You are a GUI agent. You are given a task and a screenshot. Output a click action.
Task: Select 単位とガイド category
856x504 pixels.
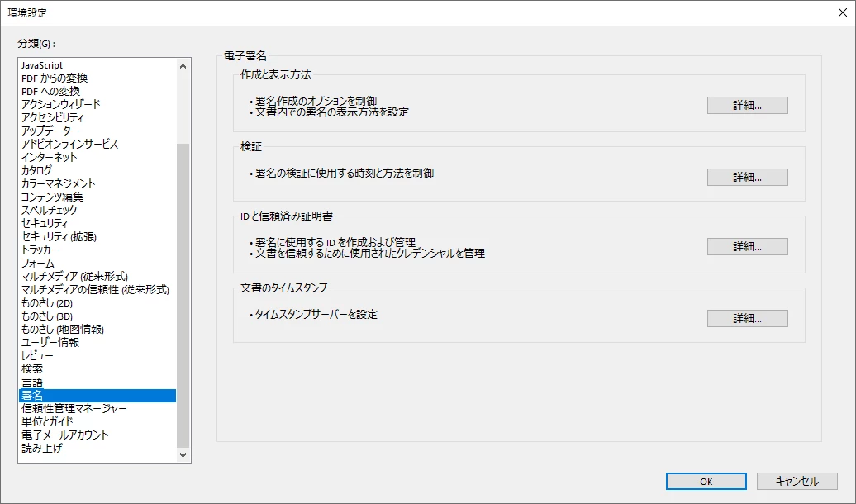click(97, 421)
